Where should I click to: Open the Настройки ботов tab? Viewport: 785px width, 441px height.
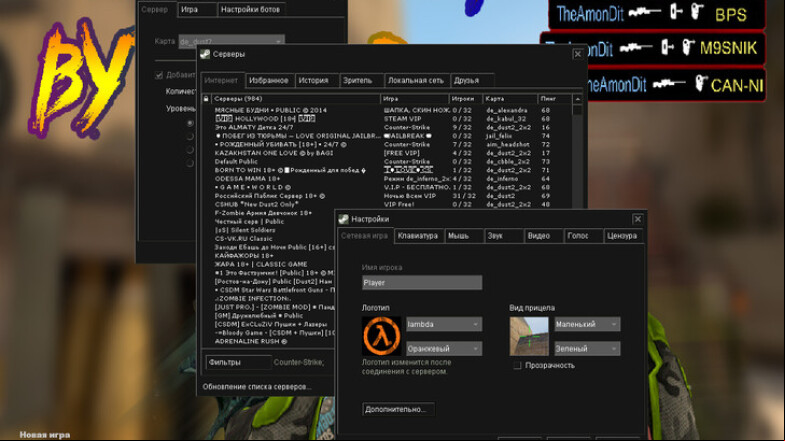(250, 9)
